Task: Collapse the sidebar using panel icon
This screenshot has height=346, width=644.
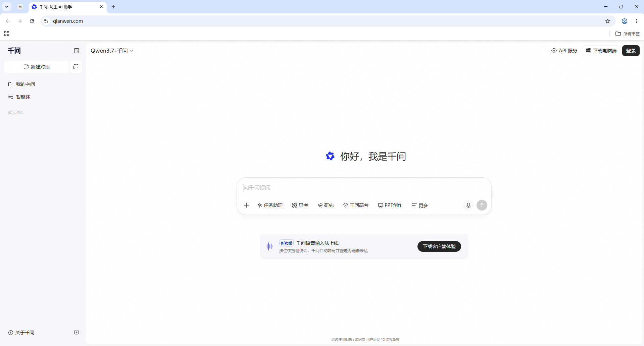Action: tap(77, 51)
